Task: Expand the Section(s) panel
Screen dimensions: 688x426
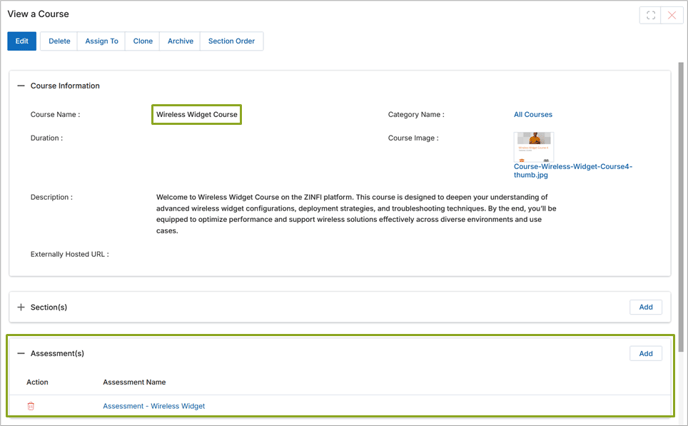Action: point(21,307)
